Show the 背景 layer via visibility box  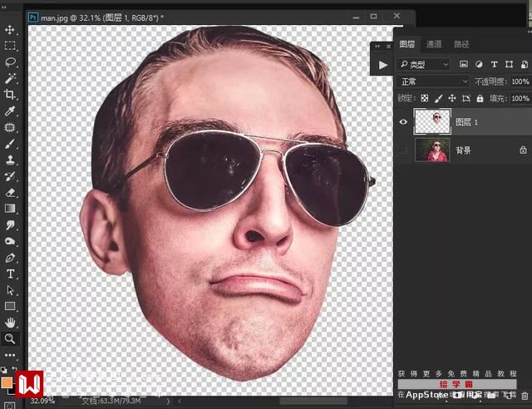coord(402,150)
